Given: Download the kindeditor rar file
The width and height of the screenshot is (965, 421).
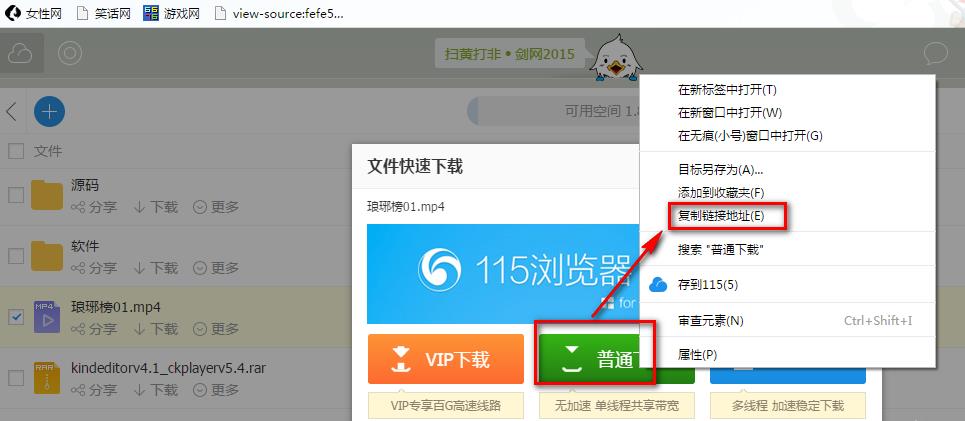Looking at the screenshot, I should [156, 390].
